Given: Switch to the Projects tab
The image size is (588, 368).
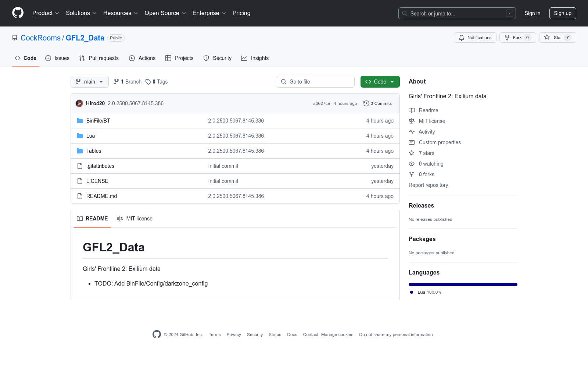Looking at the screenshot, I should click(x=179, y=58).
